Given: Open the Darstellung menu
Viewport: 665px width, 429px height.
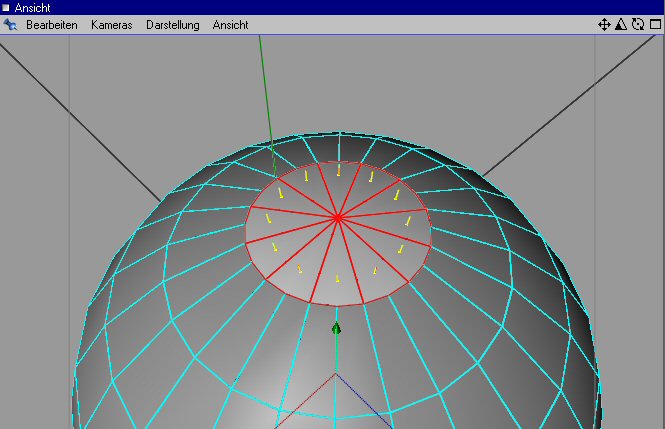Looking at the screenshot, I should point(172,24).
